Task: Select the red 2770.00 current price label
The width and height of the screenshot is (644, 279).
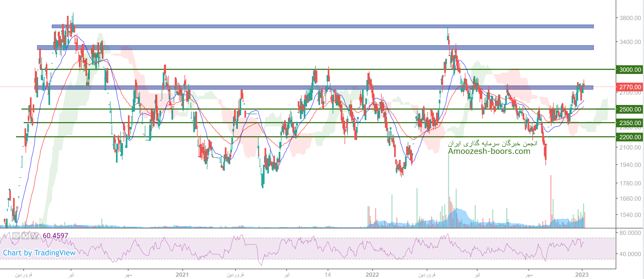Action: point(630,87)
